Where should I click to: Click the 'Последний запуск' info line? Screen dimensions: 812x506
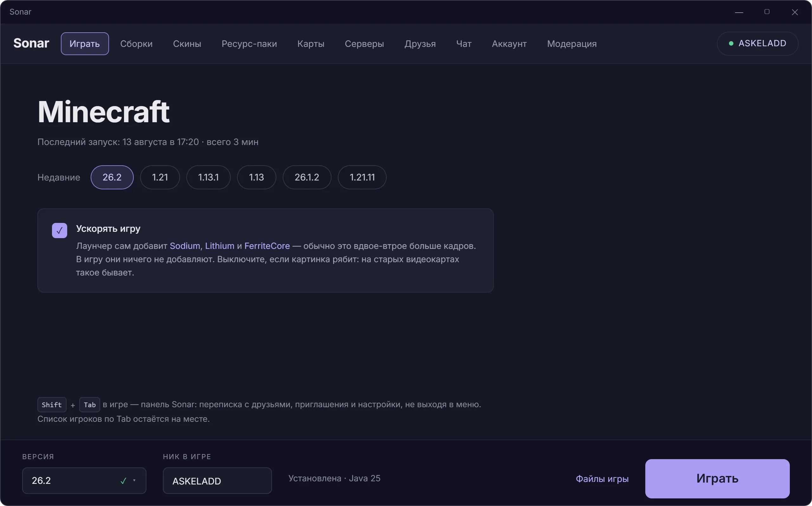[148, 142]
